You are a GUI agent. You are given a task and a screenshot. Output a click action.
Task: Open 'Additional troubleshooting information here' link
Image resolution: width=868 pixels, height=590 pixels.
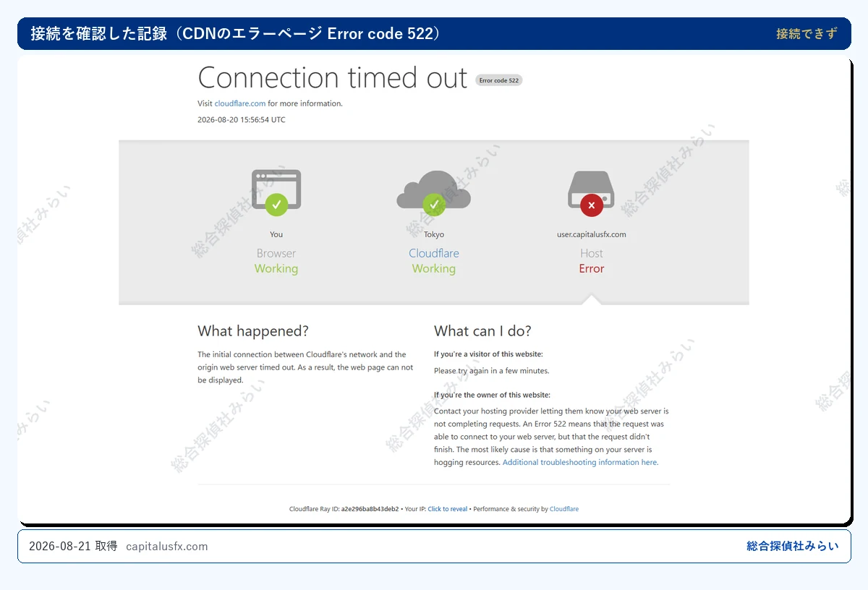(580, 462)
